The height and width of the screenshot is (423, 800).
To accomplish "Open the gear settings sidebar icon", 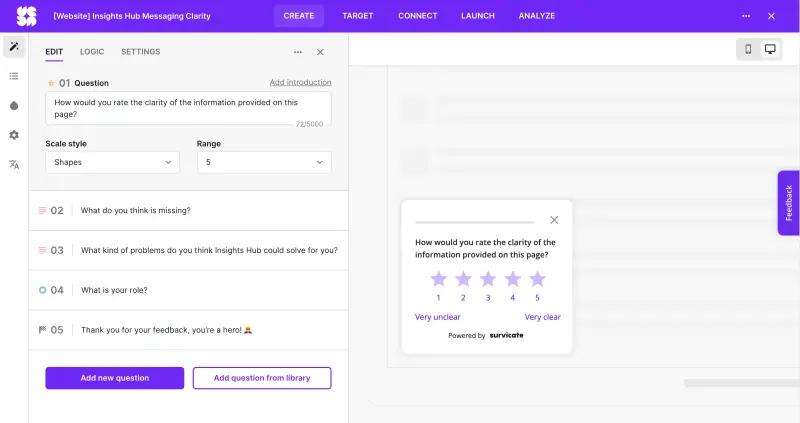I will pyautogui.click(x=14, y=135).
